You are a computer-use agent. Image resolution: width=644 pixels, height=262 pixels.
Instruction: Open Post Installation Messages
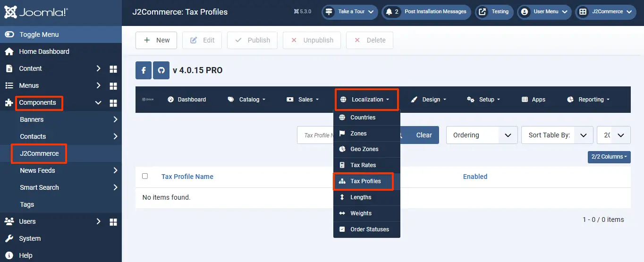coord(426,12)
